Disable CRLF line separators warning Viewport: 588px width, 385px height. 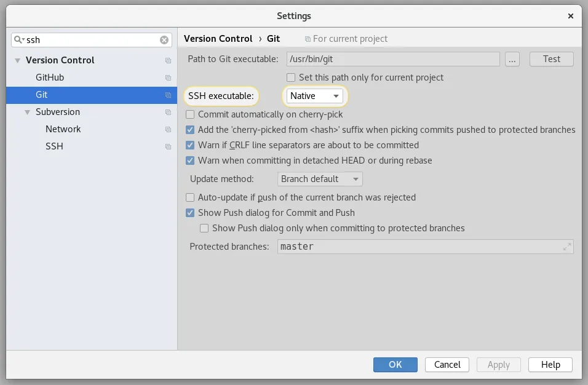(191, 145)
